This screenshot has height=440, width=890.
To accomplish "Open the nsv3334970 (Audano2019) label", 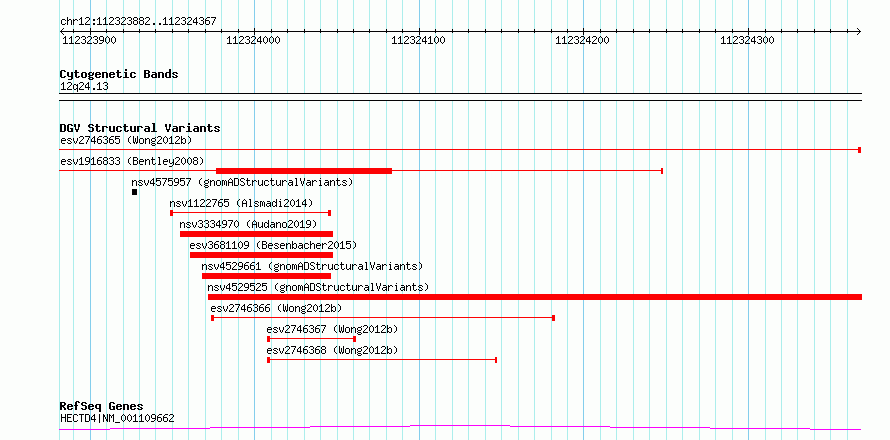I will (x=248, y=224).
